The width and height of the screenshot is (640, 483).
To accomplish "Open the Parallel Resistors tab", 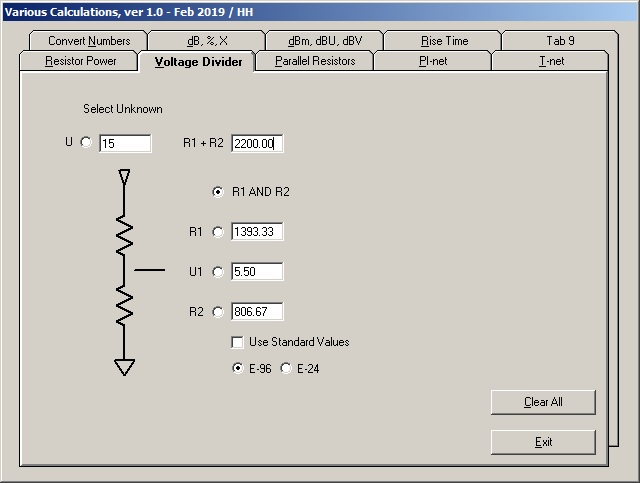I will click(x=315, y=61).
